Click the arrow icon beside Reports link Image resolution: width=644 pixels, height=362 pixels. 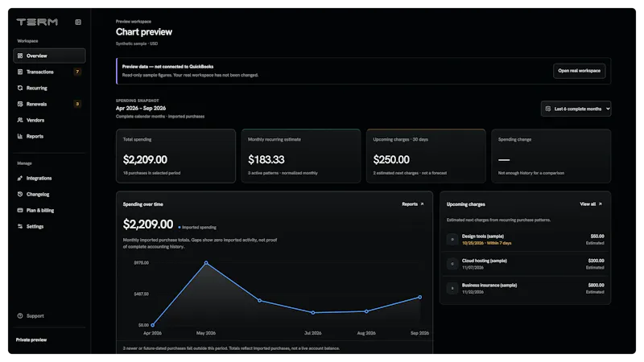(422, 204)
